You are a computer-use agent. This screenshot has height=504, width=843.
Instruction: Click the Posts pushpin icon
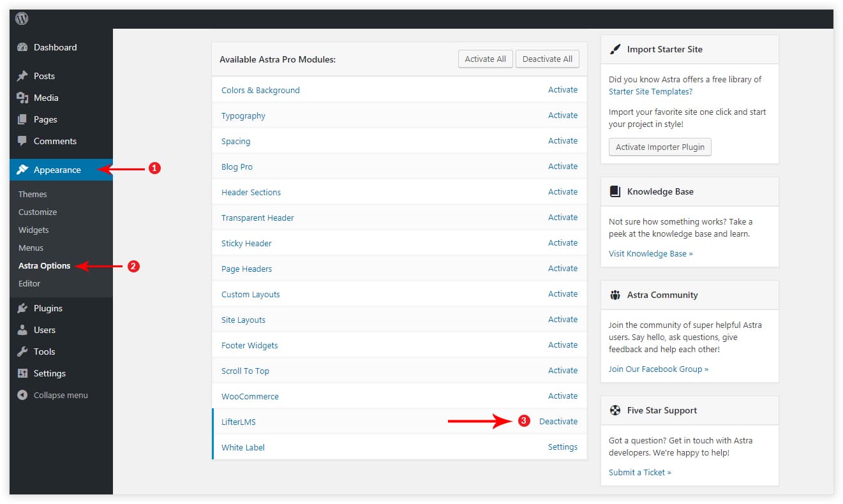pos(22,76)
